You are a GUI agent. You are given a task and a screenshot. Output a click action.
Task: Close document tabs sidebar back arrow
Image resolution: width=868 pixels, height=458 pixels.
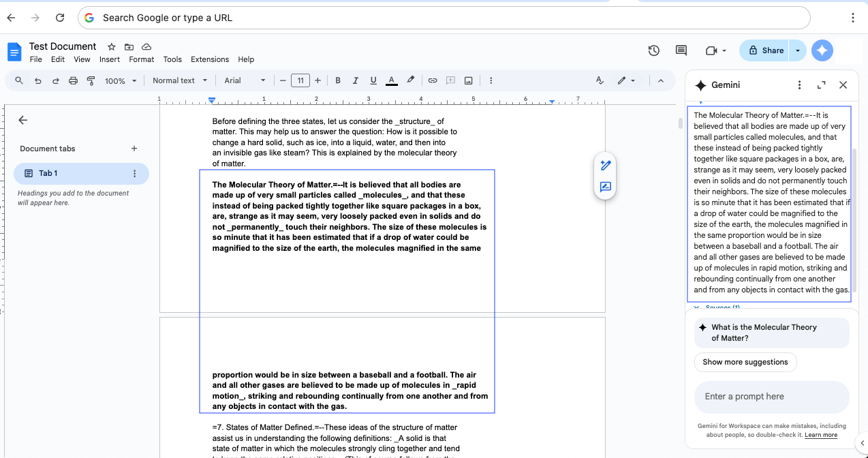pos(22,120)
